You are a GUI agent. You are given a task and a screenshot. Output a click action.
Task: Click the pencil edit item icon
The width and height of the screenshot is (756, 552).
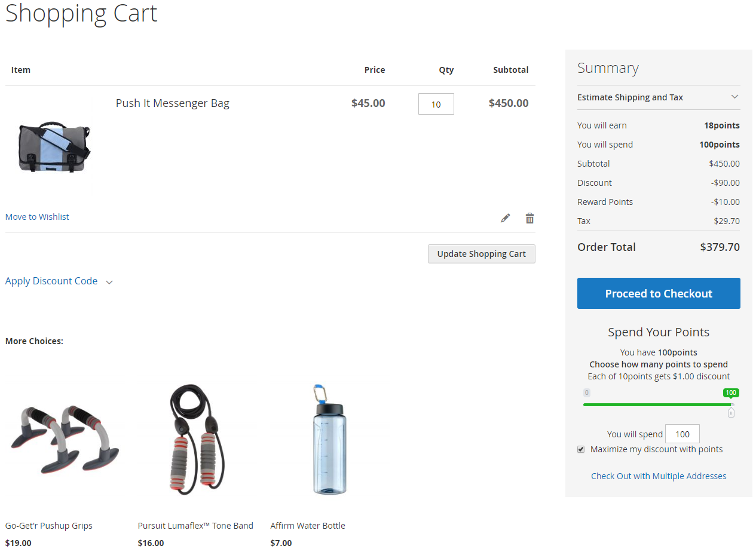[506, 218]
